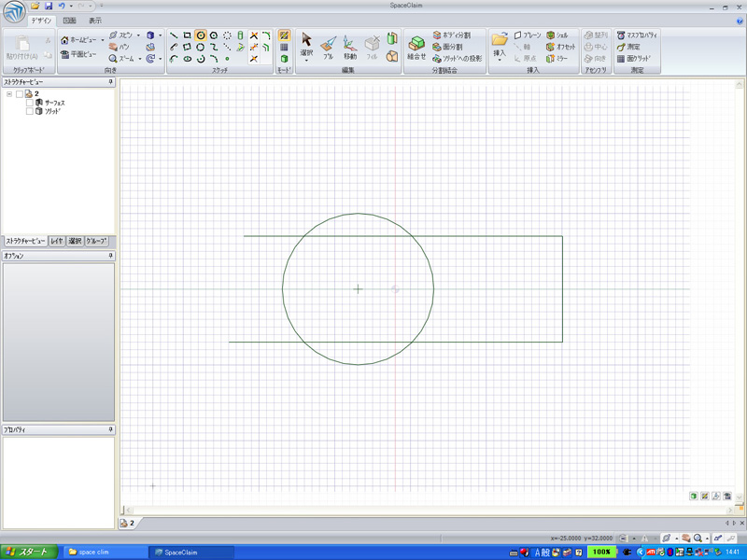Open the 選択 (Select) tool dropdown
This screenshot has width=747, height=560.
(306, 58)
